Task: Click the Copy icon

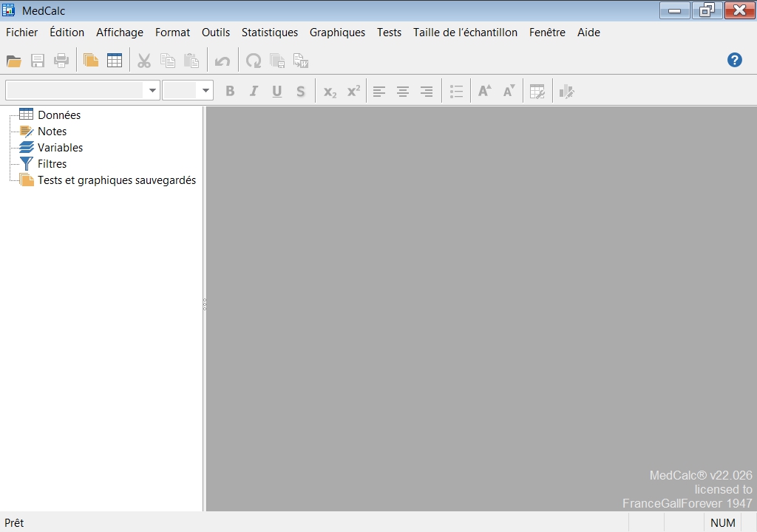Action: (x=168, y=61)
